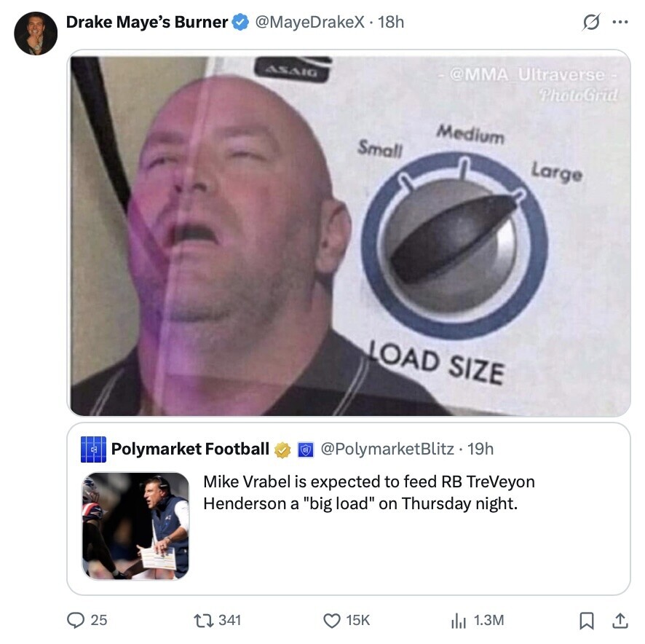Open quoted tweet text about TreVeyon Henderson
This screenshot has height=644, width=645.
(368, 492)
